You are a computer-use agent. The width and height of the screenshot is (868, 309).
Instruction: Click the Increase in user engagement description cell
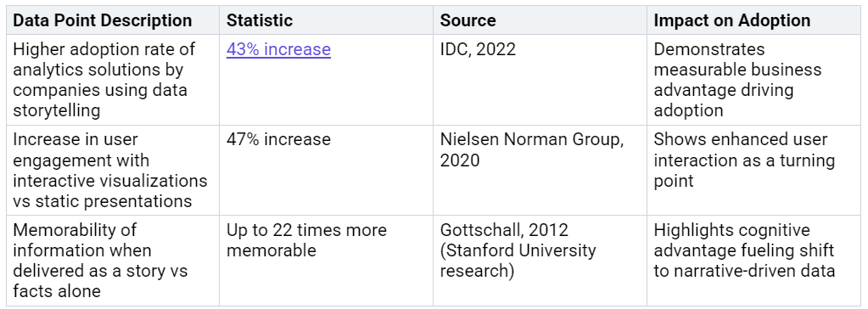point(113,170)
